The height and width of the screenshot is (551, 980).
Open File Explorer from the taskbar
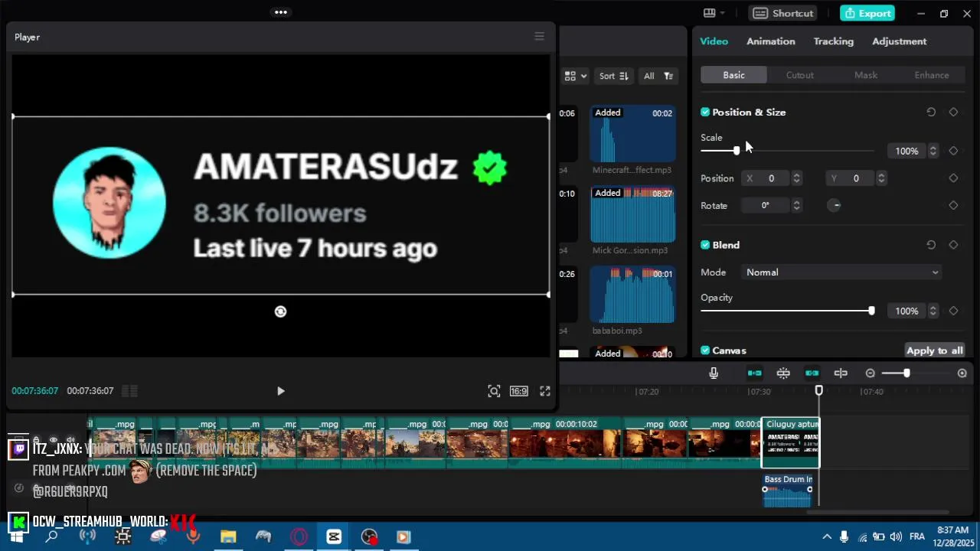coord(228,536)
